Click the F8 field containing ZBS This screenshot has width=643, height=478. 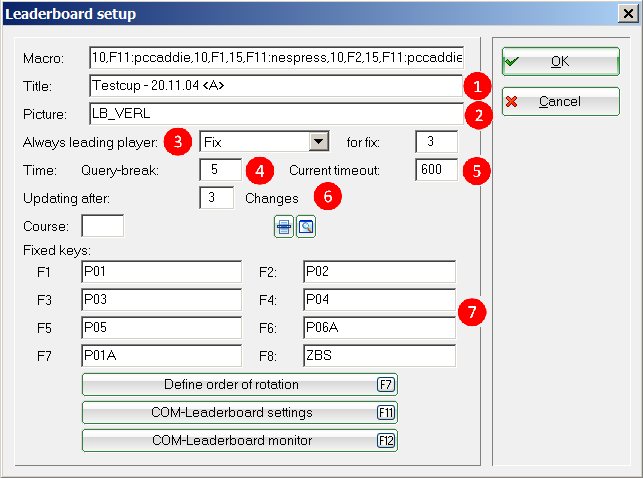(x=379, y=356)
